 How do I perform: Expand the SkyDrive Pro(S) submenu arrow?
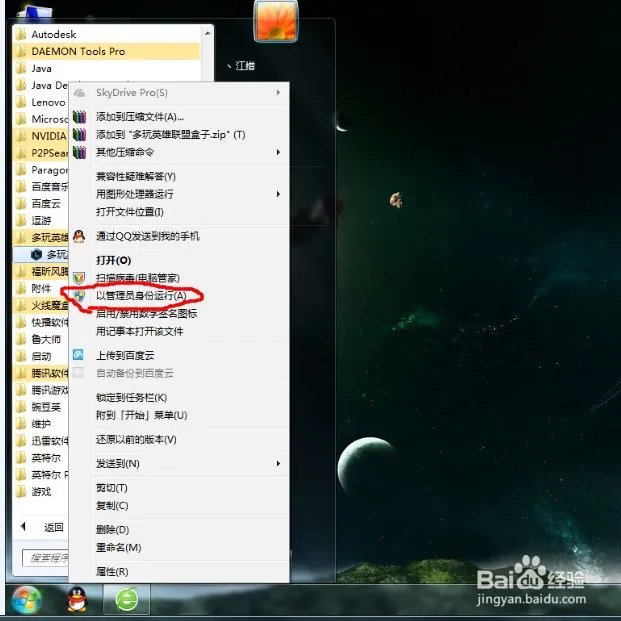coord(278,93)
